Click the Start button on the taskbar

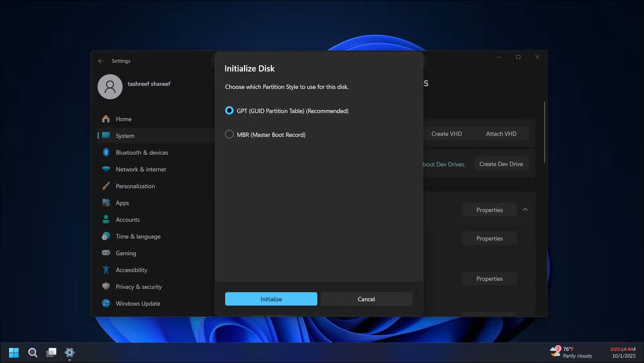point(14,353)
